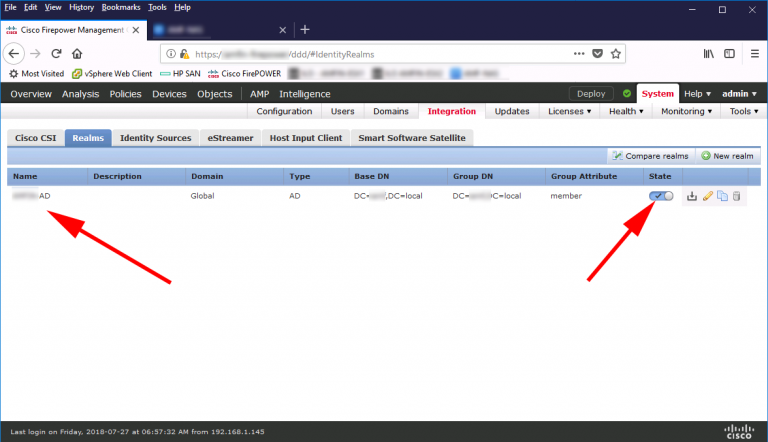Save page to Pocket
The width and height of the screenshot is (768, 442).
pos(598,54)
